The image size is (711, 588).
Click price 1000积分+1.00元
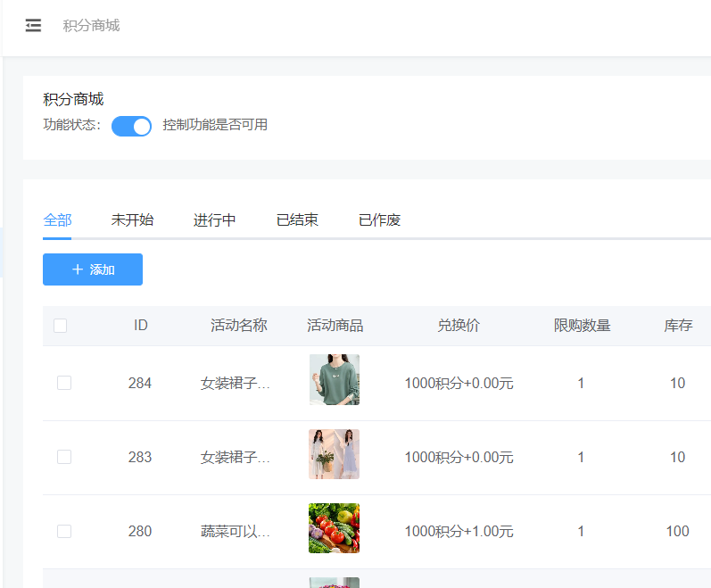[459, 531]
